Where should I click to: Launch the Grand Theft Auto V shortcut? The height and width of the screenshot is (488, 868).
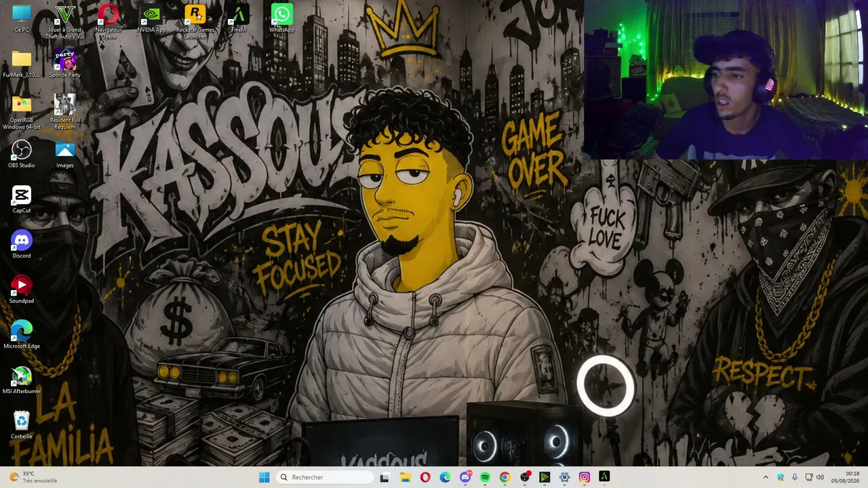click(65, 22)
